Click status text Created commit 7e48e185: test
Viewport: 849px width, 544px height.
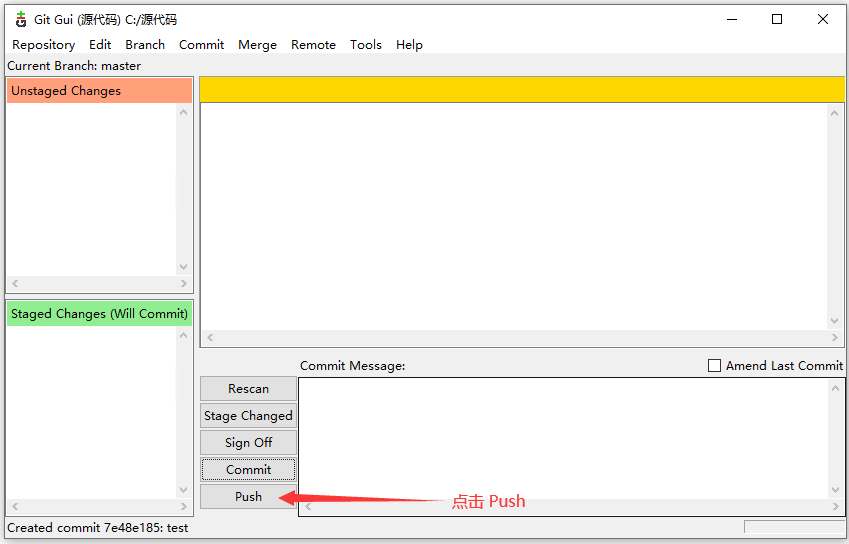click(x=97, y=528)
